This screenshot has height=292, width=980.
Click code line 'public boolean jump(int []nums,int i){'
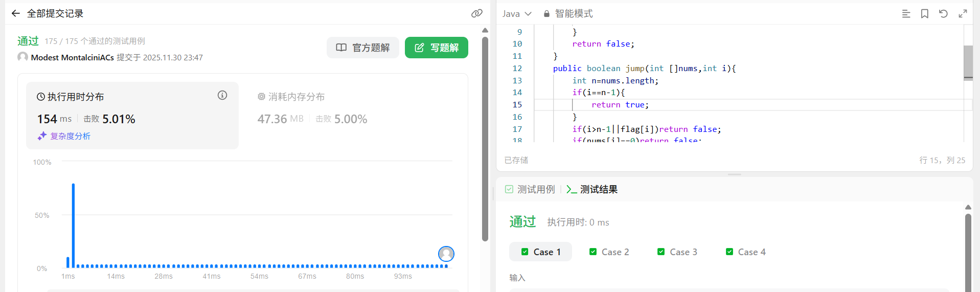click(644, 68)
